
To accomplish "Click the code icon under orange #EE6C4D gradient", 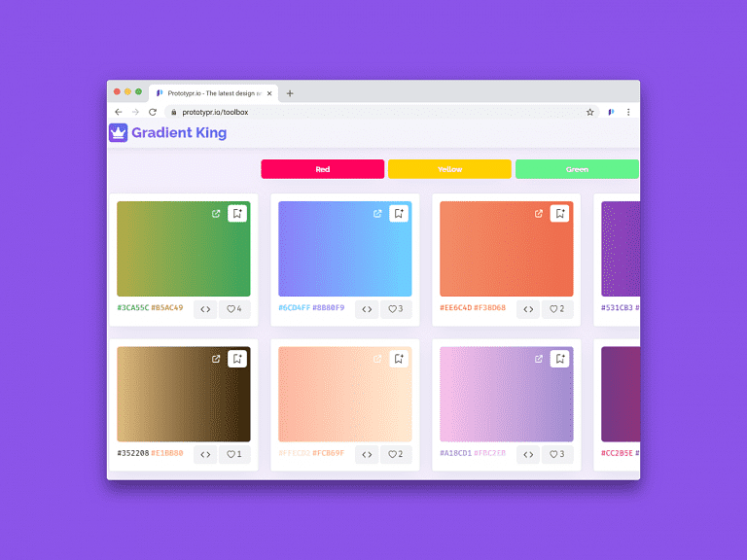I will point(528,309).
